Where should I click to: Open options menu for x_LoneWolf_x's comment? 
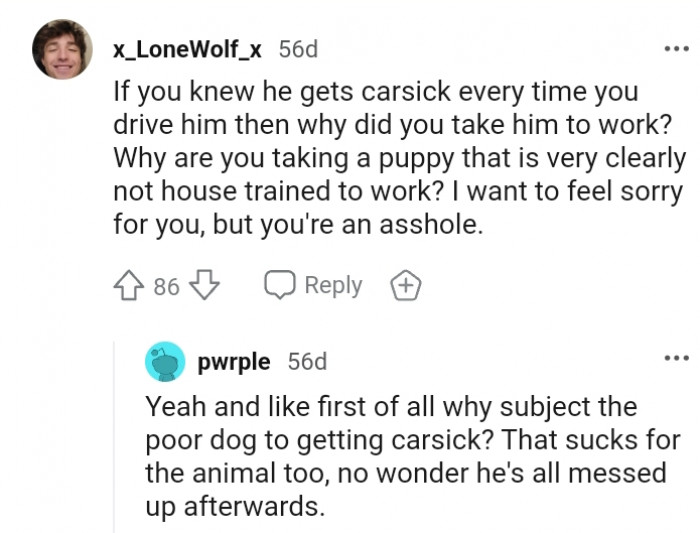tap(677, 49)
